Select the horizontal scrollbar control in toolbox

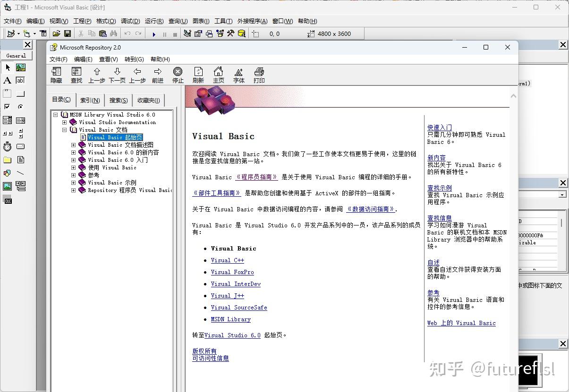point(8,133)
